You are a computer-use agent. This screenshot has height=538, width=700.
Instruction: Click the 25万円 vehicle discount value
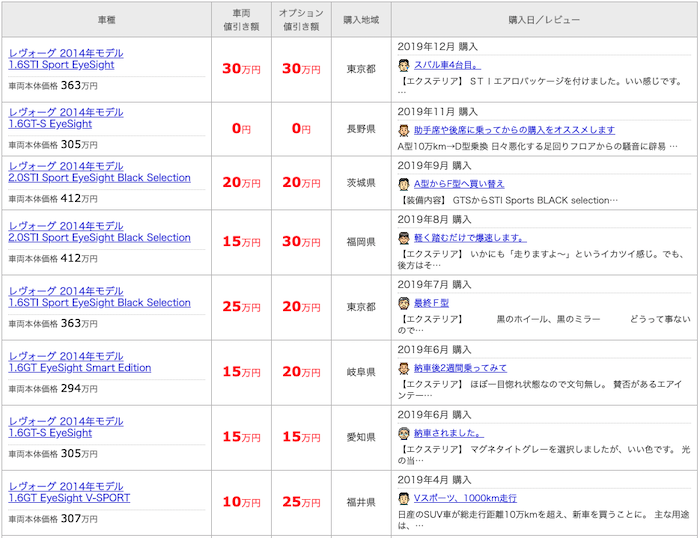click(242, 307)
